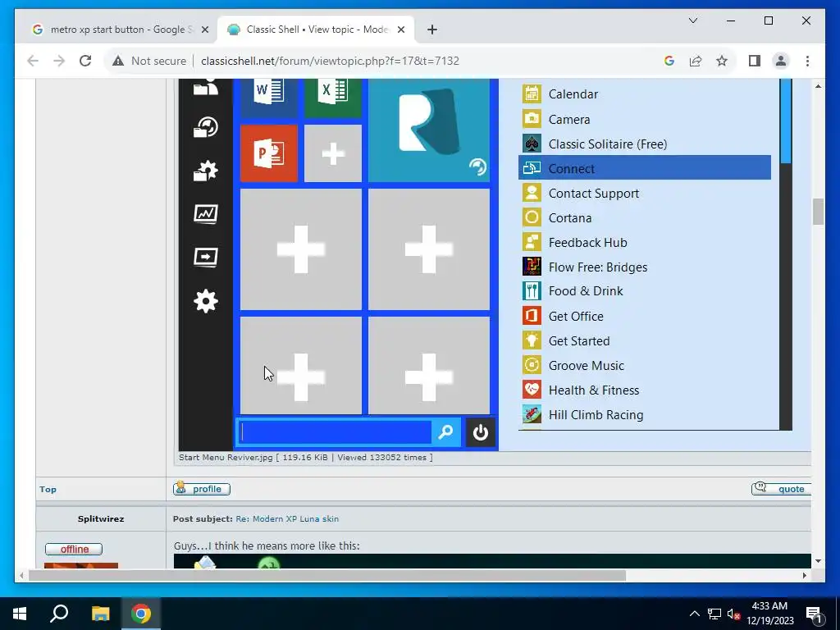Close the Classic Shell tab
840x630 pixels.
400,30
